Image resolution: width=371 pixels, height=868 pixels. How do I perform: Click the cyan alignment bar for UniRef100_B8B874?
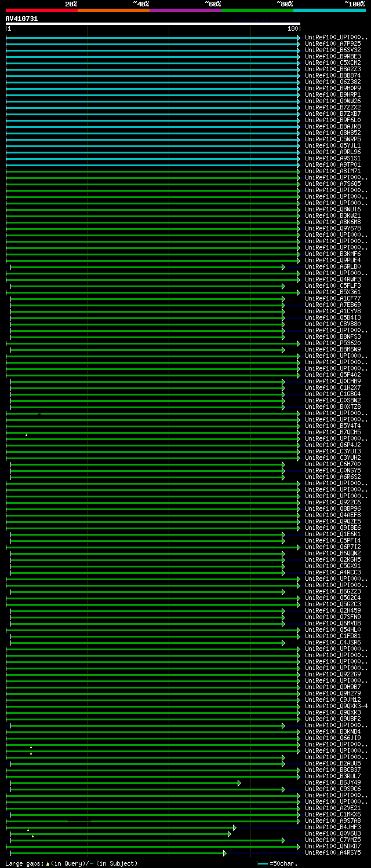pos(153,75)
